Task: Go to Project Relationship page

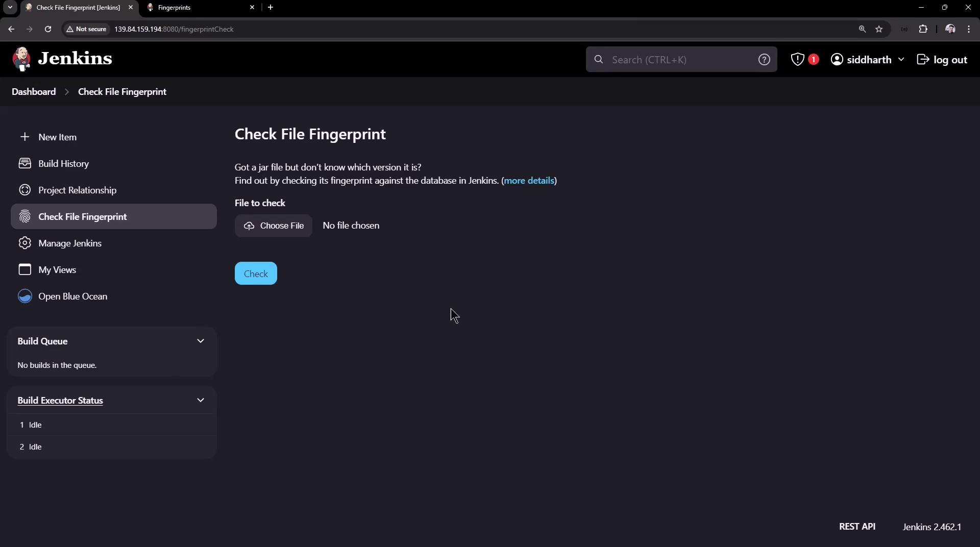Action: tap(113, 190)
